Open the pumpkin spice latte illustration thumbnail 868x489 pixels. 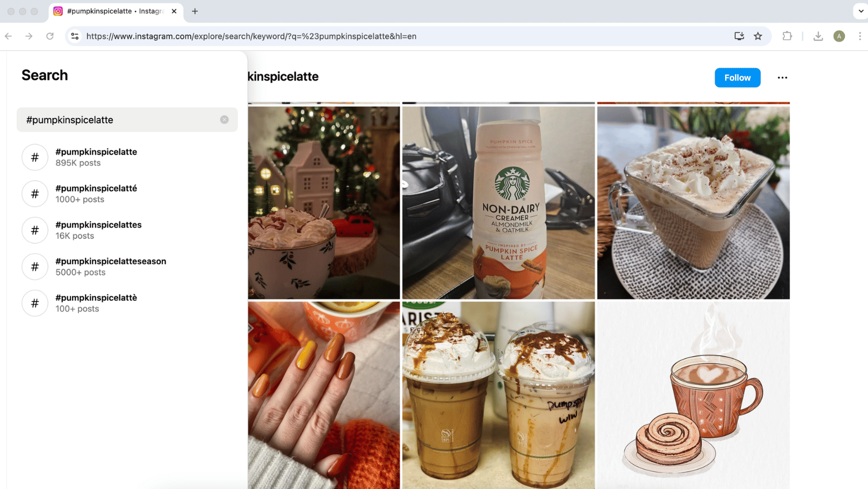693,395
